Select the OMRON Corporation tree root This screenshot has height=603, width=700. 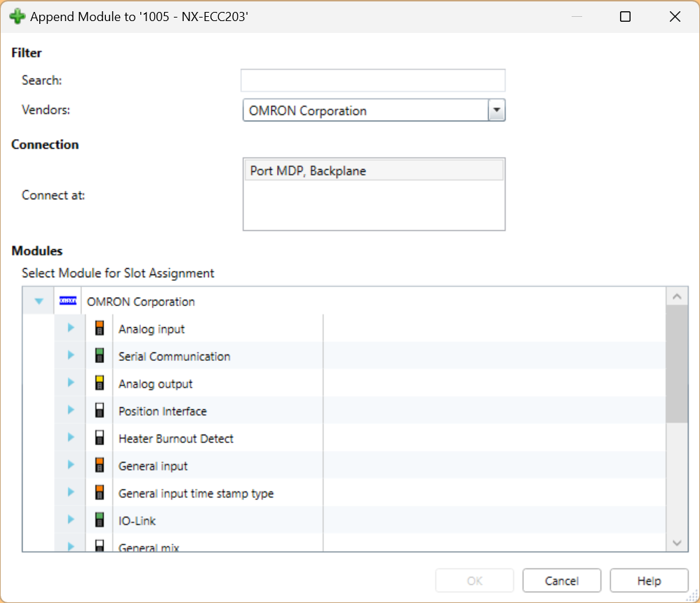[140, 302]
